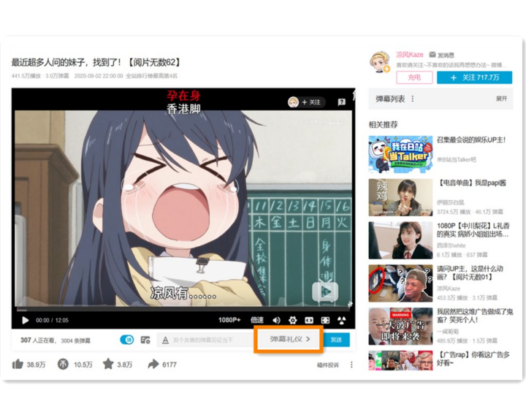Click the uploader avatar inside player

pyautogui.click(x=293, y=102)
